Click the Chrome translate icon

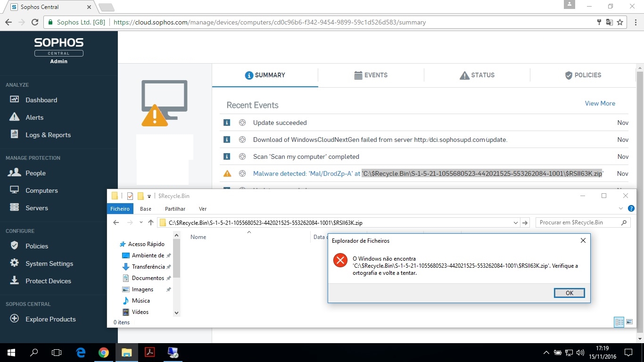click(610, 22)
